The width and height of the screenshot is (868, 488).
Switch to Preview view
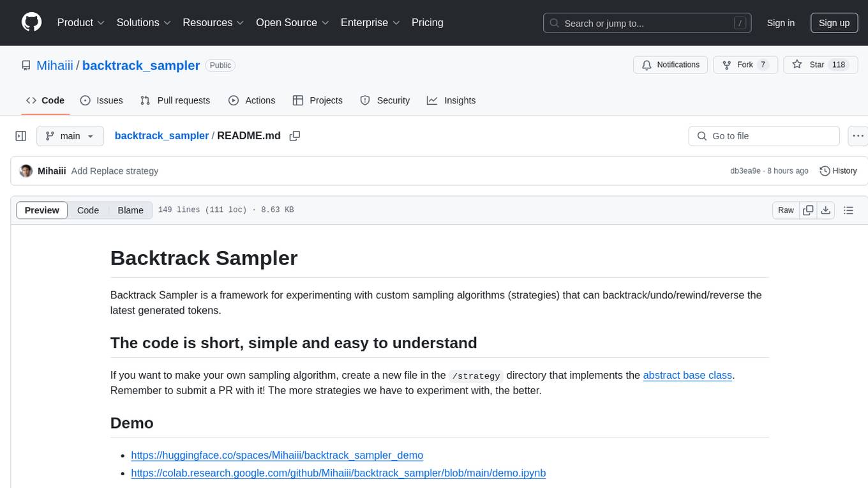(42, 210)
